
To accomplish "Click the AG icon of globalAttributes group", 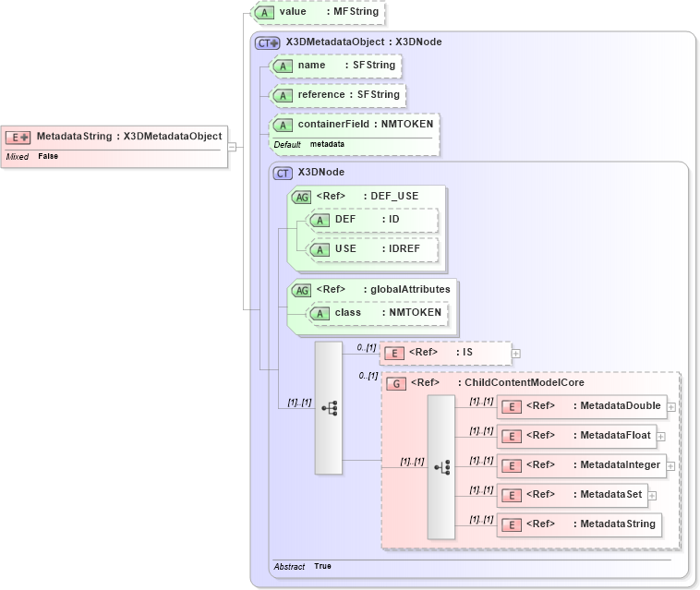I will [302, 291].
